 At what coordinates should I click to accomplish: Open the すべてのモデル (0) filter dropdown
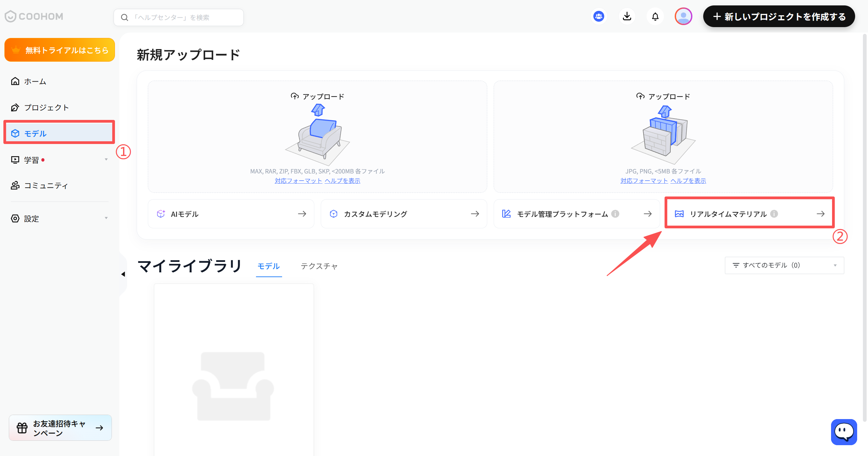(784, 265)
